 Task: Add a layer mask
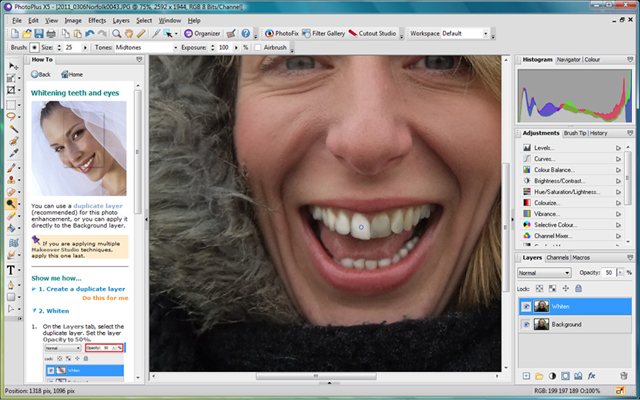565,376
